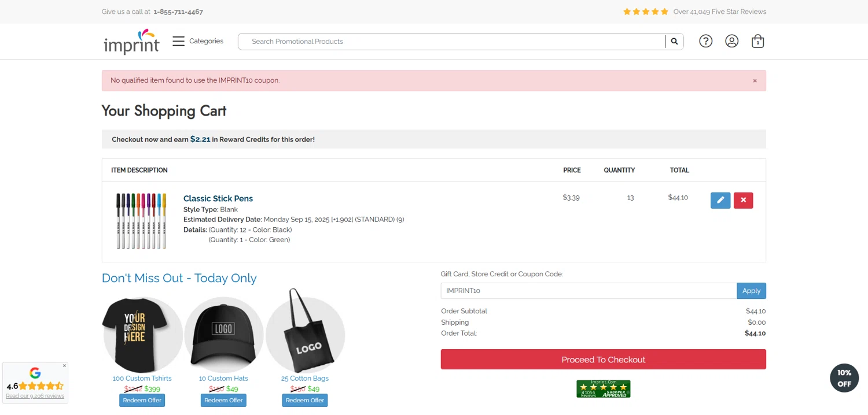Click the Quantity: 12 - Color: Black detail
This screenshot has height=415, width=868.
tap(250, 230)
